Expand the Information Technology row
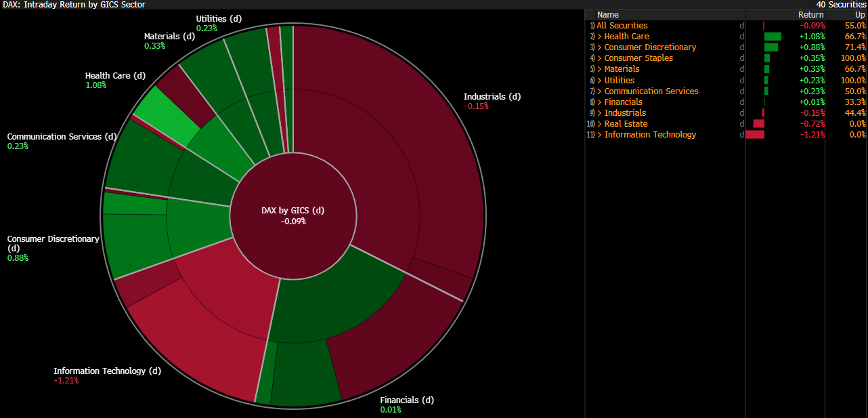The width and height of the screenshot is (868, 418). click(x=599, y=134)
